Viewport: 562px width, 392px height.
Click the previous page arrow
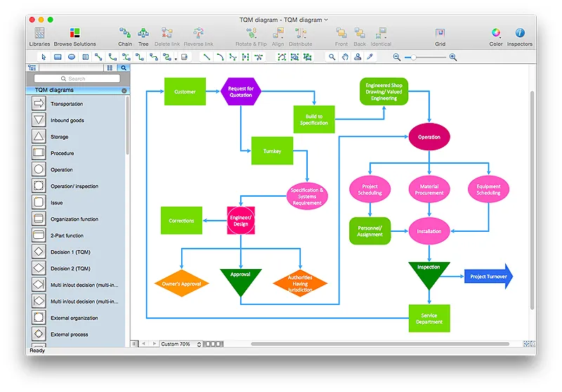tap(144, 344)
